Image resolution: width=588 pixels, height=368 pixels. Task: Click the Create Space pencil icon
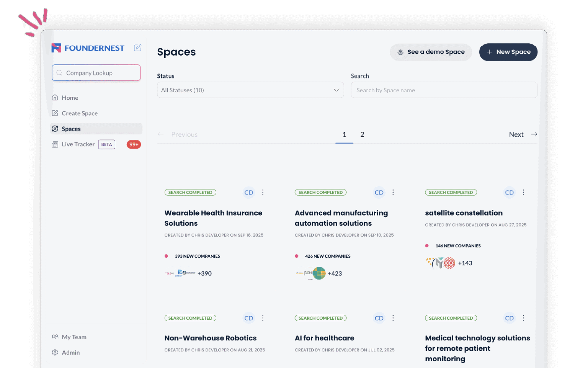point(55,113)
